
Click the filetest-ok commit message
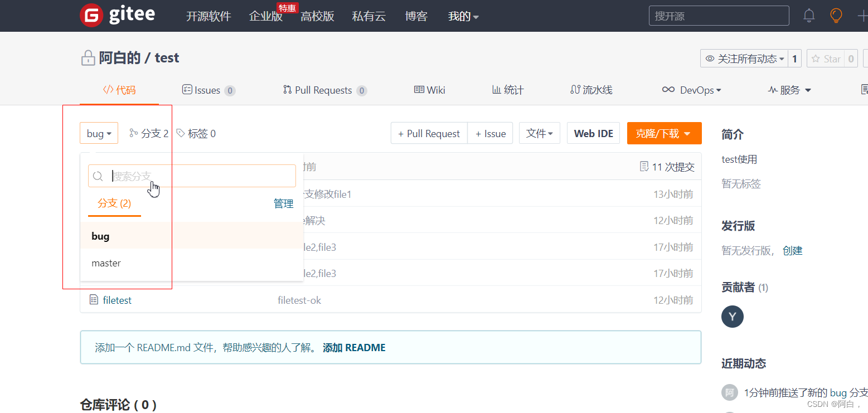[x=299, y=300]
